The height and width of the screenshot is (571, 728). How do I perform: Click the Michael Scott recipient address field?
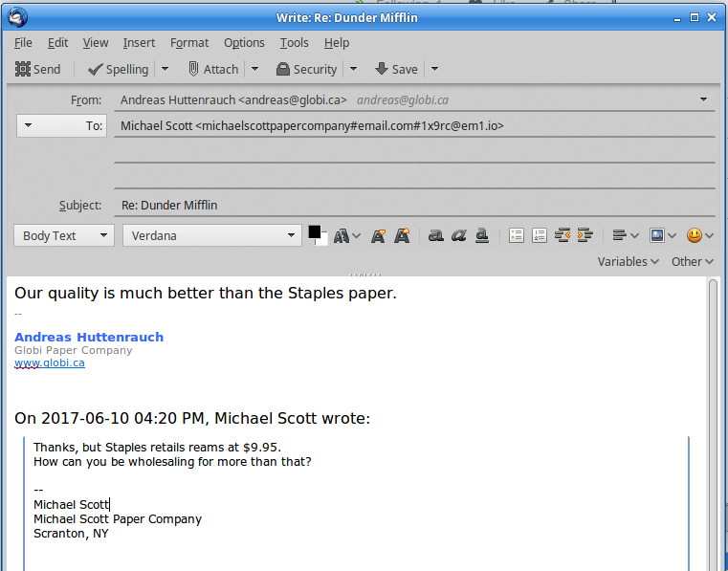[414, 126]
